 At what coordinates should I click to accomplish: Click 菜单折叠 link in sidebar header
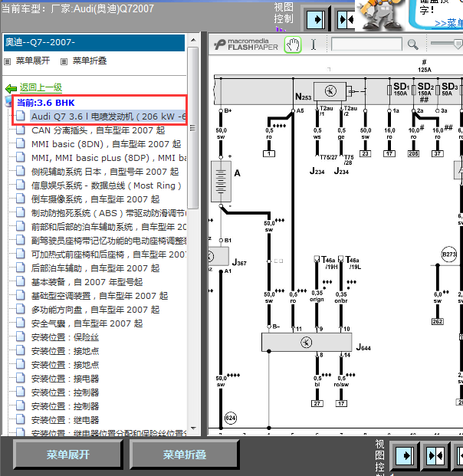(90, 61)
